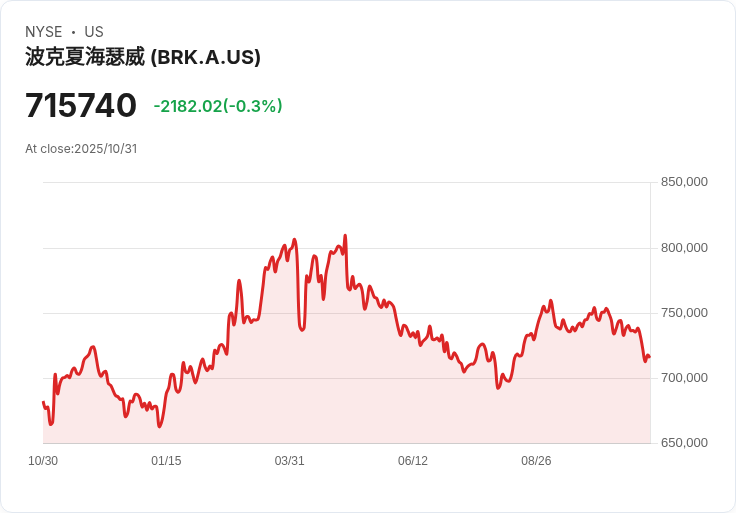Open the 波克夏海瑟威 (BRK.A.US) stock title

143,57
